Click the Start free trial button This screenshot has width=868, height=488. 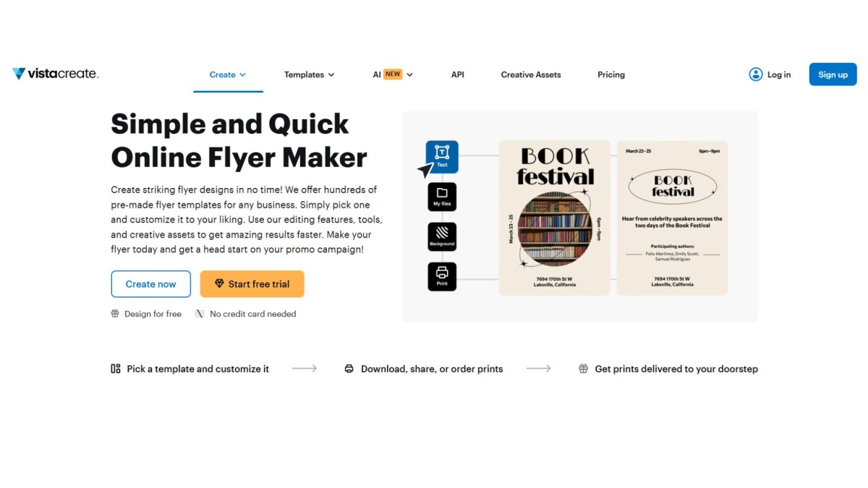[252, 284]
